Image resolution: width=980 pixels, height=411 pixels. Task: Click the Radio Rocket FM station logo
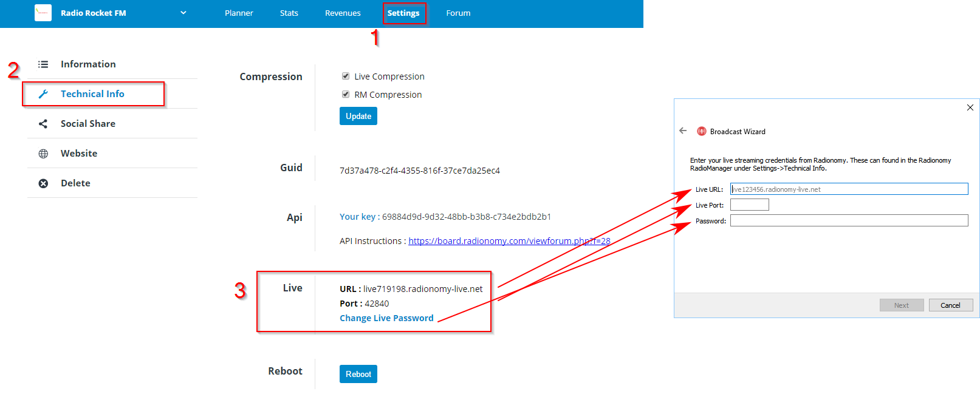coord(43,13)
